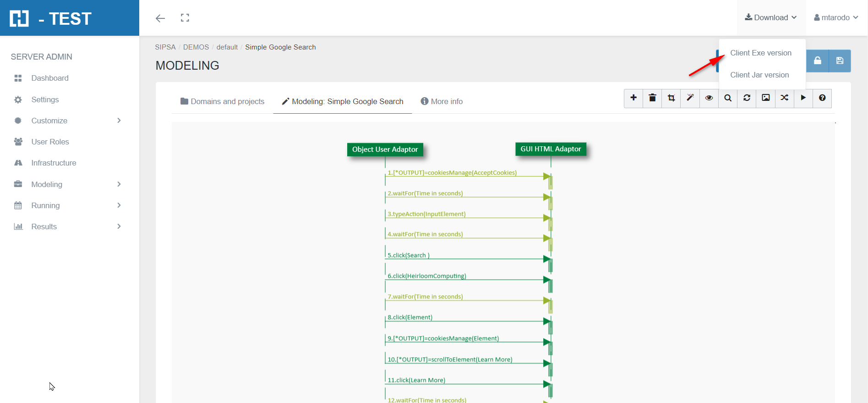Click the plus add icon in modeling toolbar
Screen dimensions: 868x403
(x=633, y=98)
